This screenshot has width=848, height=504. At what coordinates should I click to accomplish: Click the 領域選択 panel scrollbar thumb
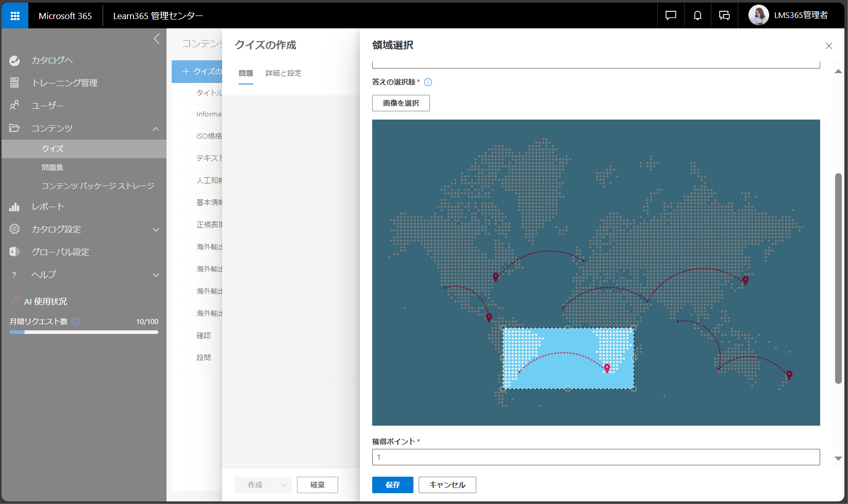point(838,278)
